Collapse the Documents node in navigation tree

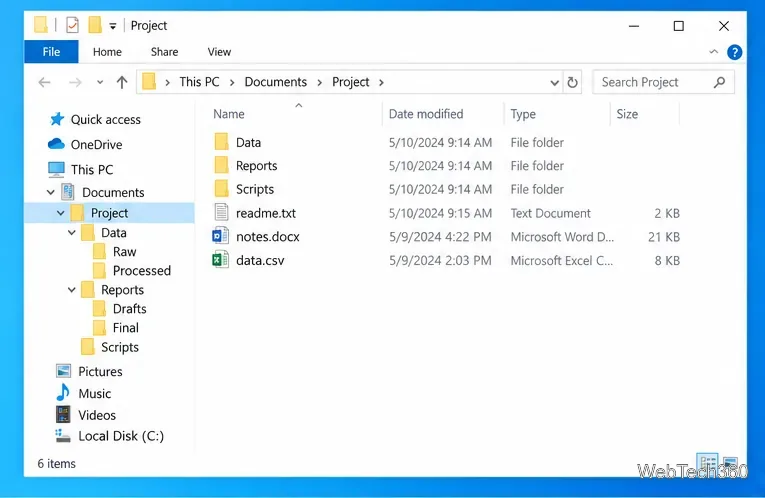[x=50, y=192]
